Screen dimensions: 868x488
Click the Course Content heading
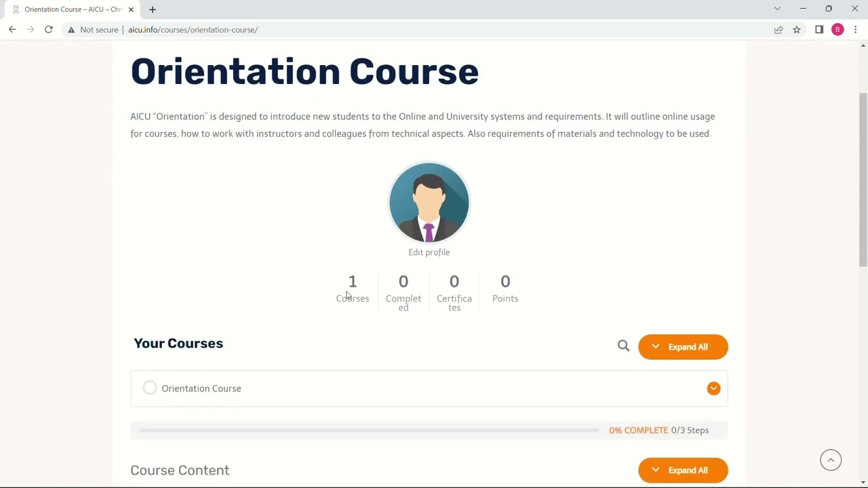click(180, 470)
